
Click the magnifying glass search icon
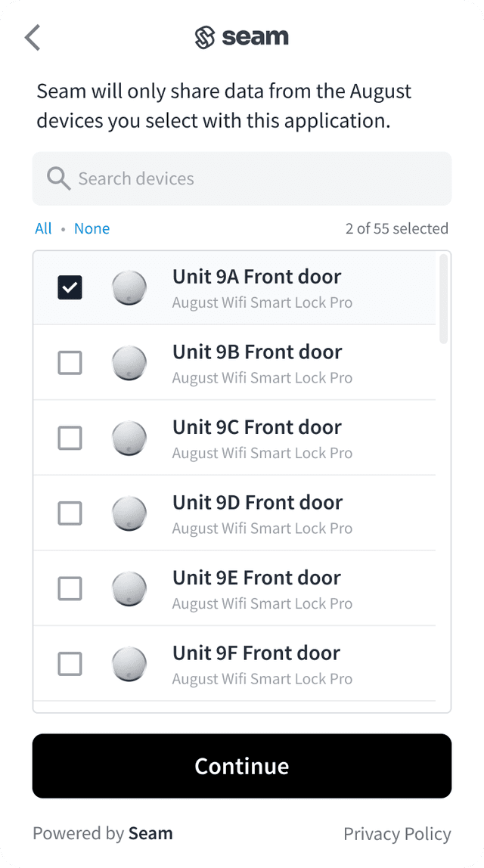(x=58, y=178)
